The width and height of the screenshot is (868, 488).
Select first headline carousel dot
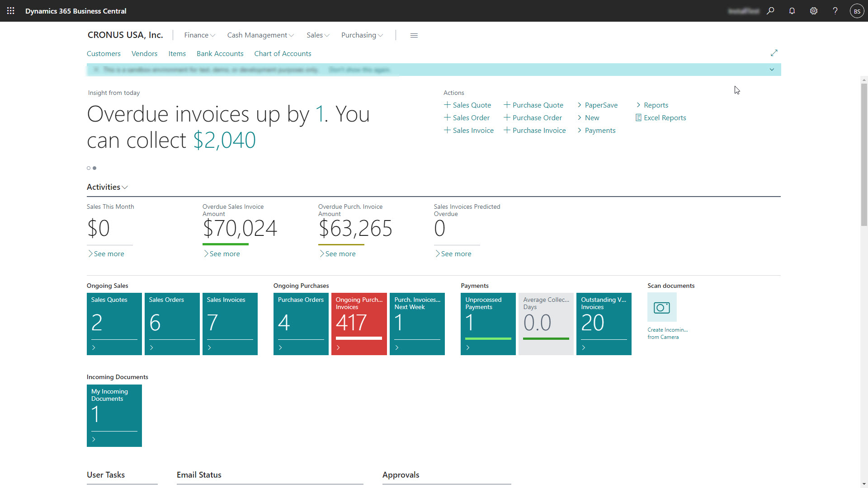point(89,168)
